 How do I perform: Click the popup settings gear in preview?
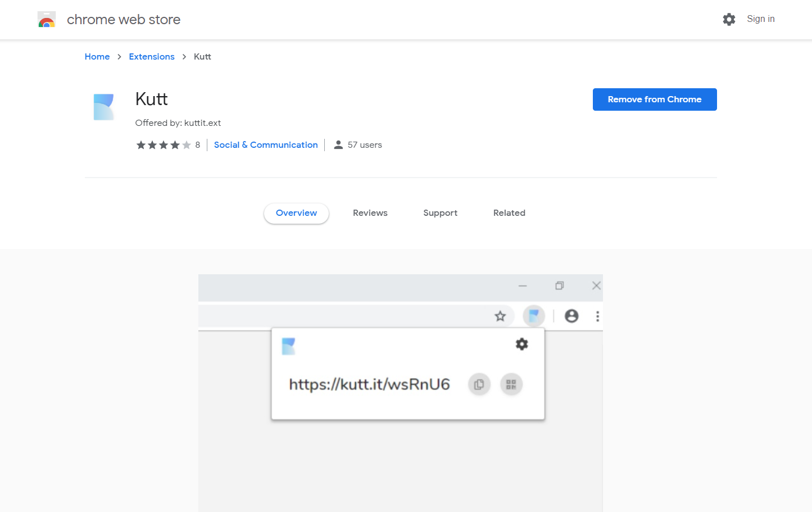(x=522, y=344)
